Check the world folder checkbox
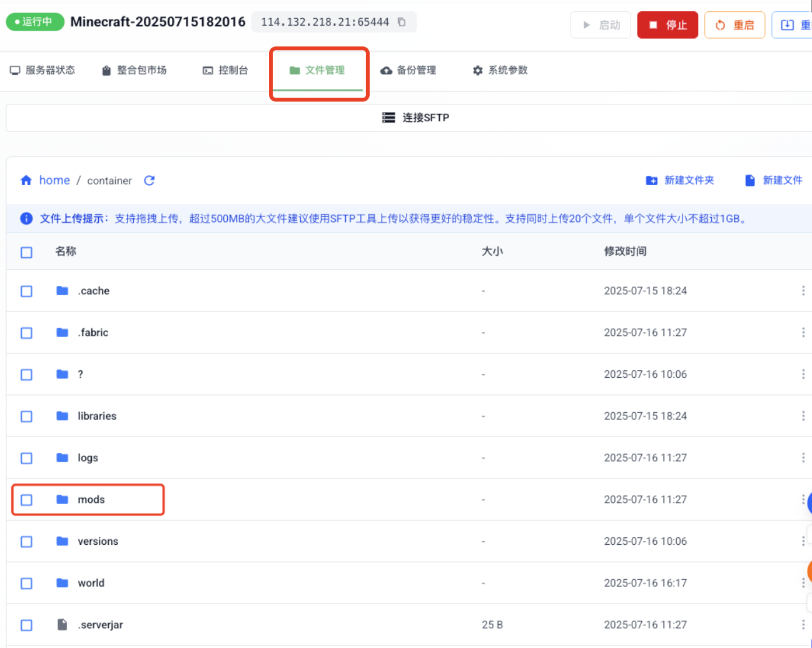The width and height of the screenshot is (812, 648). (x=26, y=584)
